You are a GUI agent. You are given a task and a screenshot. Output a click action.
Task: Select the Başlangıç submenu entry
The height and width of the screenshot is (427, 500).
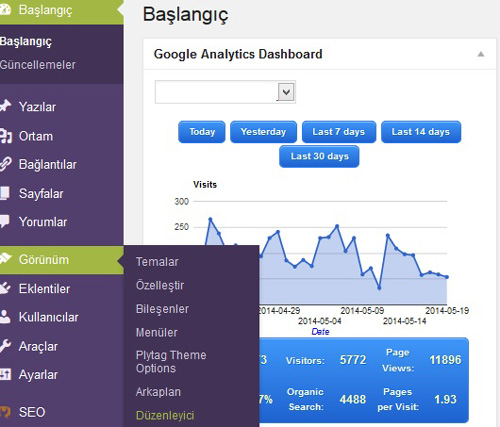[26, 42]
